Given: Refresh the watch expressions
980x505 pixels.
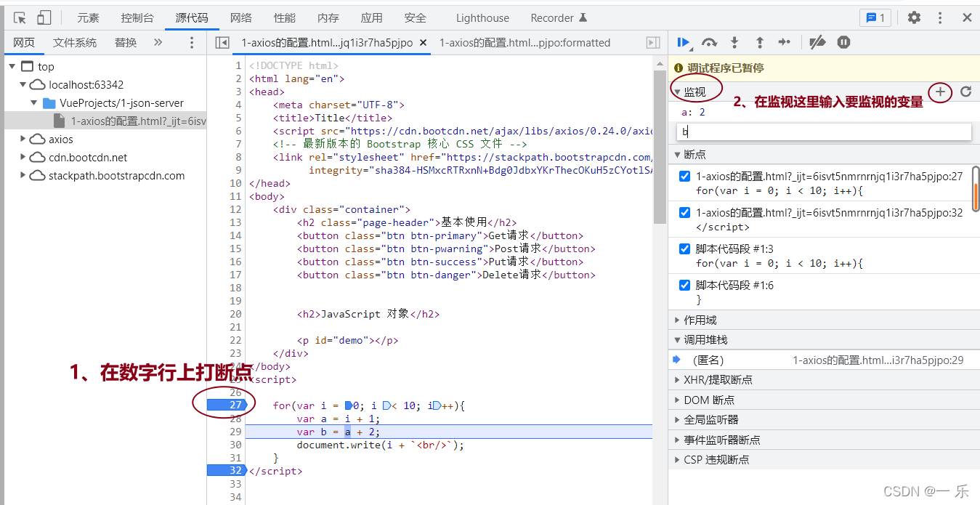Looking at the screenshot, I should [965, 92].
